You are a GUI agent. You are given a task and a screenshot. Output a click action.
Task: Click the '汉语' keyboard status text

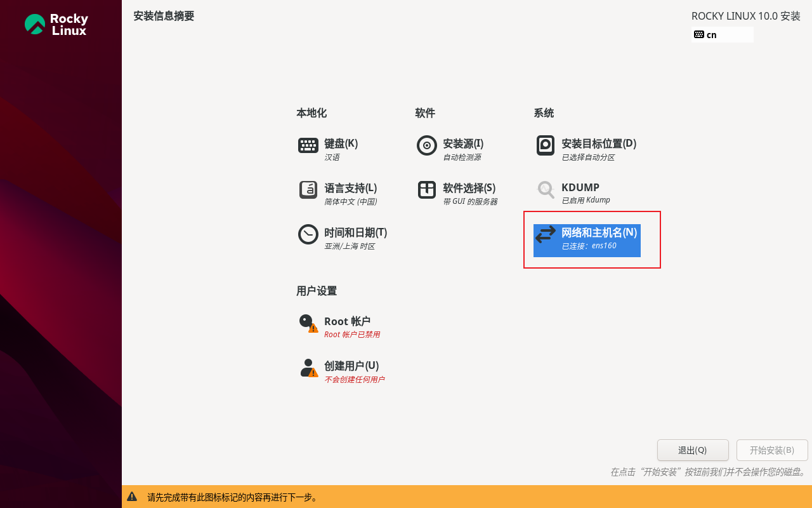pos(332,157)
